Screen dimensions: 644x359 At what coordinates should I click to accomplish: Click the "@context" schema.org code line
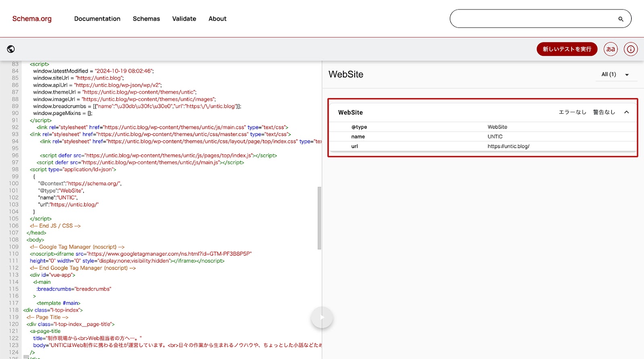(x=80, y=183)
